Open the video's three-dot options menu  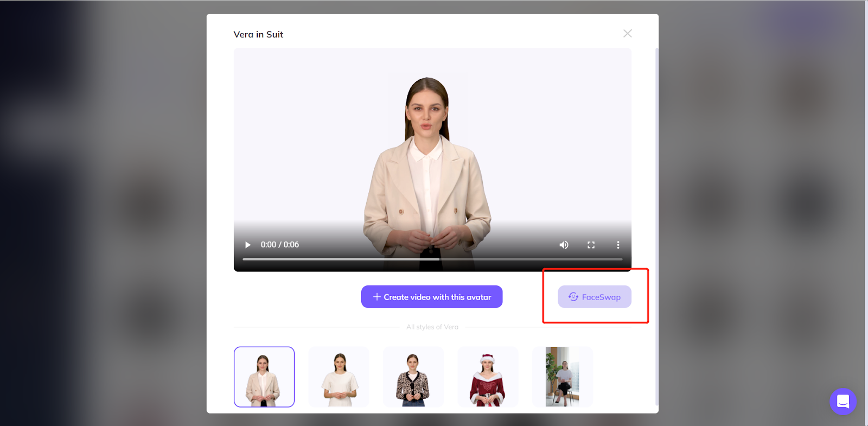[x=618, y=245]
